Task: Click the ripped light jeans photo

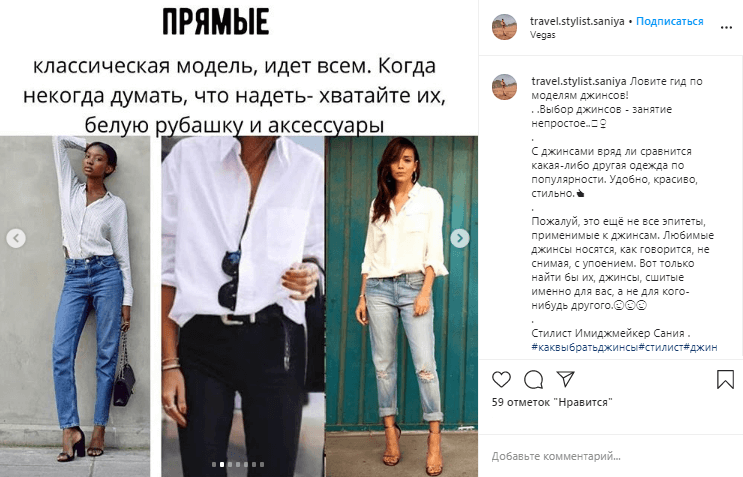Action: click(401, 306)
